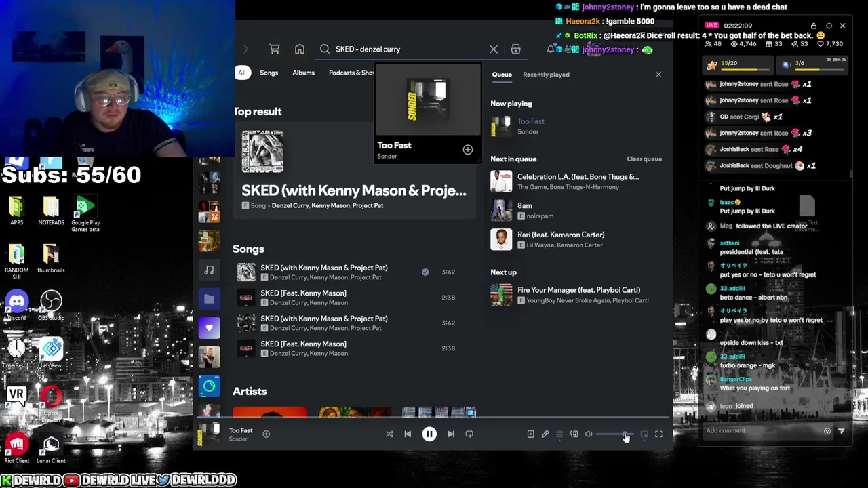
Task: Open Liked Songs heart in sidebar
Action: coord(209,327)
